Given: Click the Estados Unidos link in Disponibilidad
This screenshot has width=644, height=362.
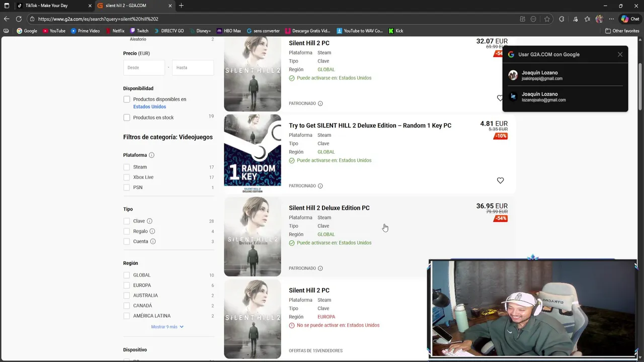Looking at the screenshot, I should coord(149,107).
